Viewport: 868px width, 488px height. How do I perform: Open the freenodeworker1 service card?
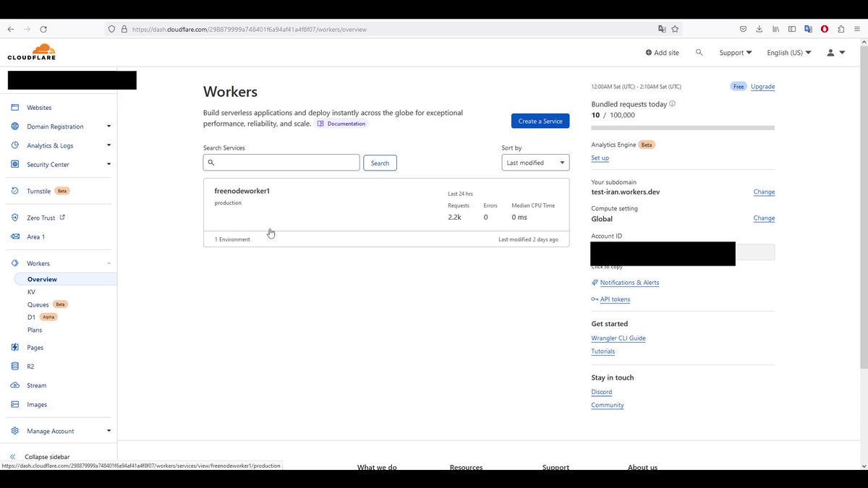[386, 213]
